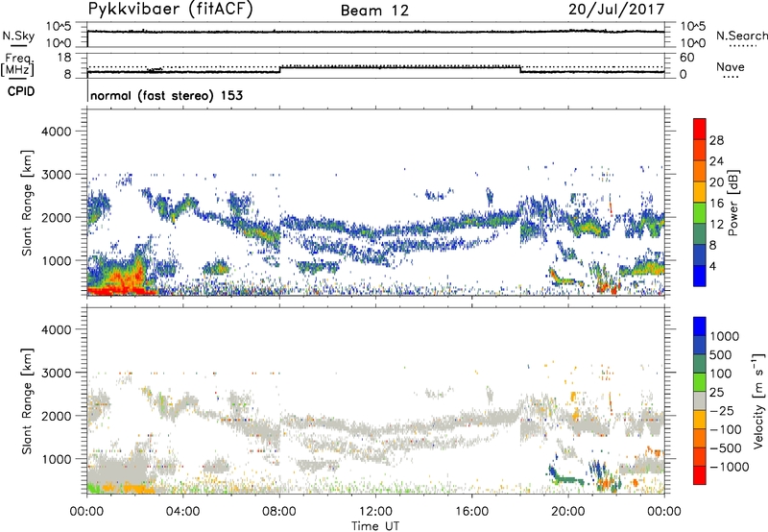
Task: Click the '-500' Velocity colorbar value
Action: [x=726, y=447]
